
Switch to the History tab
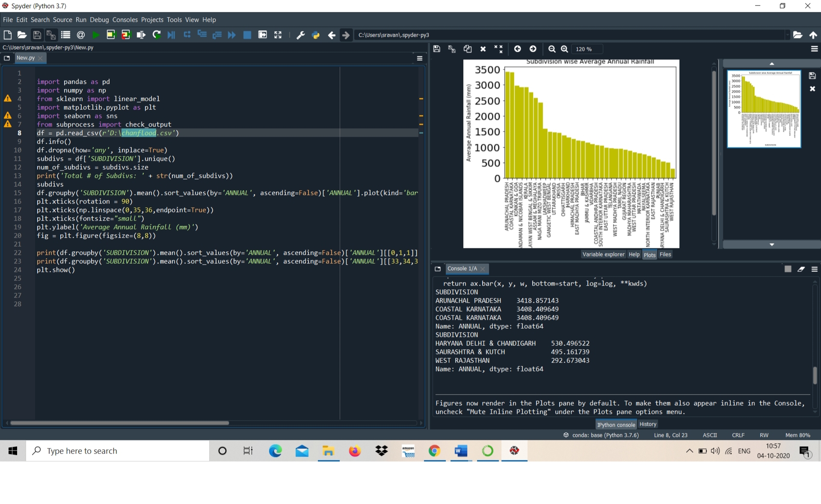click(647, 424)
